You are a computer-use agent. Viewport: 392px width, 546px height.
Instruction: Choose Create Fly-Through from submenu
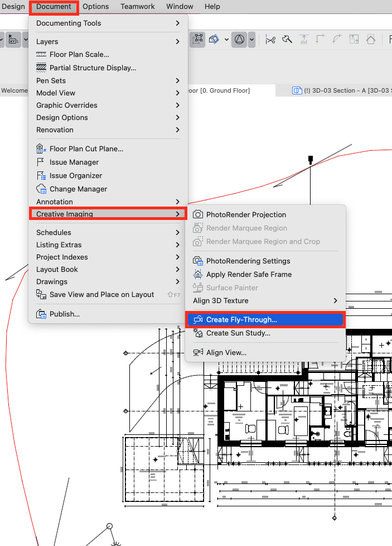[x=265, y=320]
